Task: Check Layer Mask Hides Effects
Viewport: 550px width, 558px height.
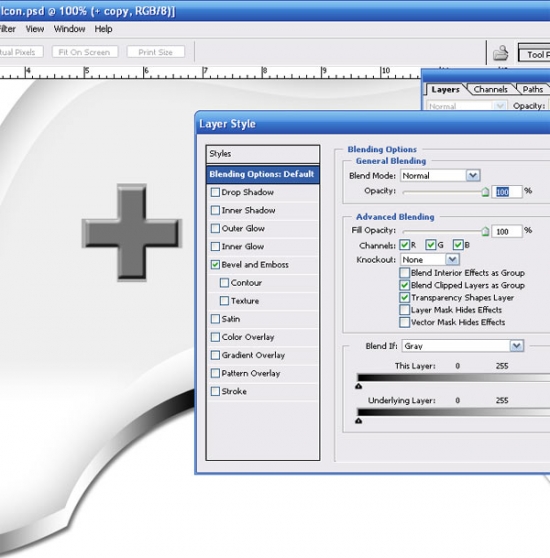Action: pyautogui.click(x=404, y=310)
